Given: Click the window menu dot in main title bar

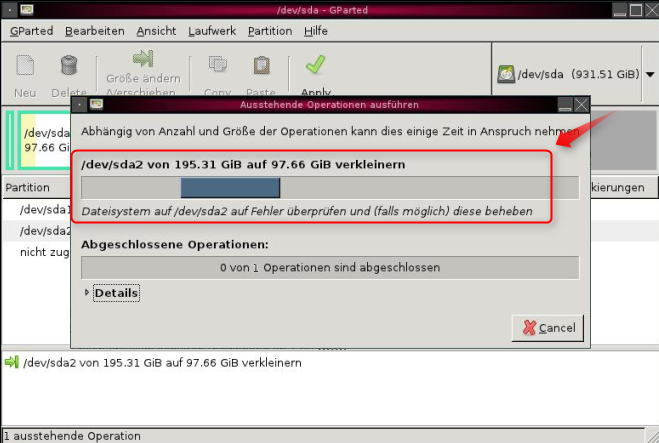Looking at the screenshot, I should coord(10,10).
